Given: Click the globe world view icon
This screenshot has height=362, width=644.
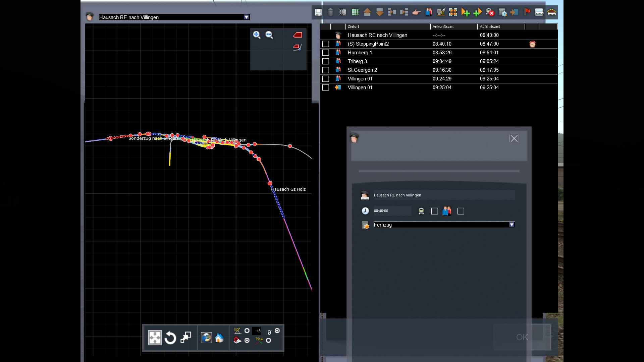Looking at the screenshot, I should [x=206, y=338].
